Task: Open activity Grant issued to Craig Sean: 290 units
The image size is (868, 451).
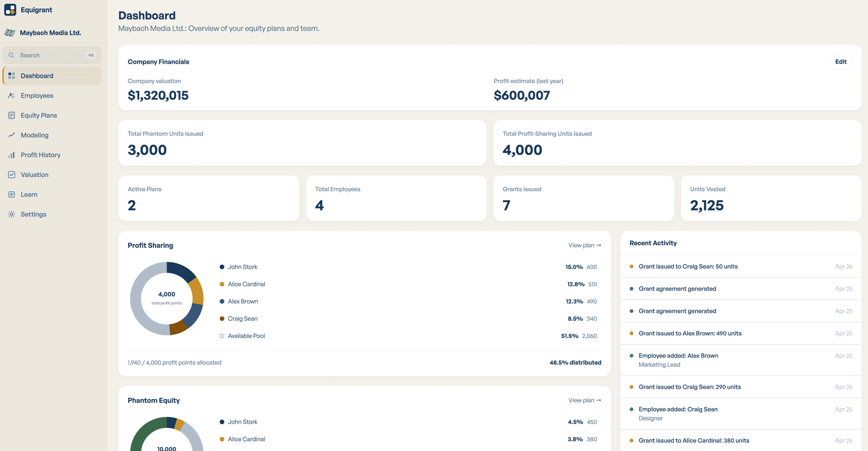Action: click(741, 387)
